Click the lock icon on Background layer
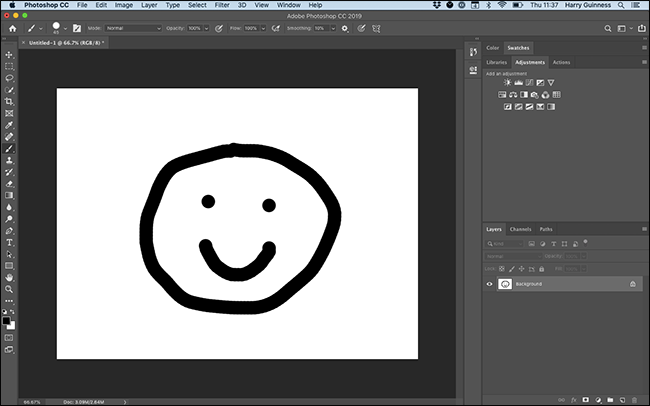The width and height of the screenshot is (650, 406). coord(632,284)
